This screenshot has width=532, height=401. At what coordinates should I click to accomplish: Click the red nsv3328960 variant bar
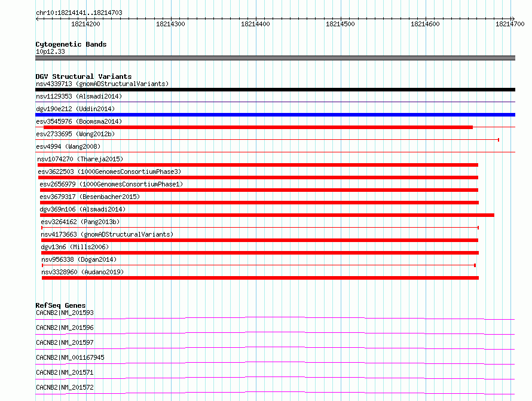260,278
